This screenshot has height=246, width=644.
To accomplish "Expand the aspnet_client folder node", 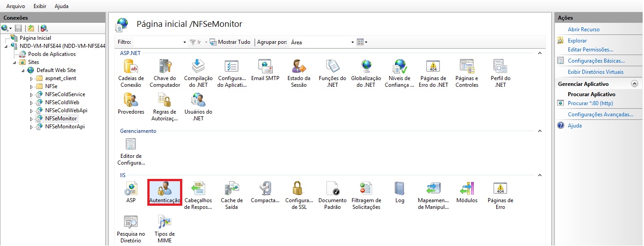I will point(31,78).
